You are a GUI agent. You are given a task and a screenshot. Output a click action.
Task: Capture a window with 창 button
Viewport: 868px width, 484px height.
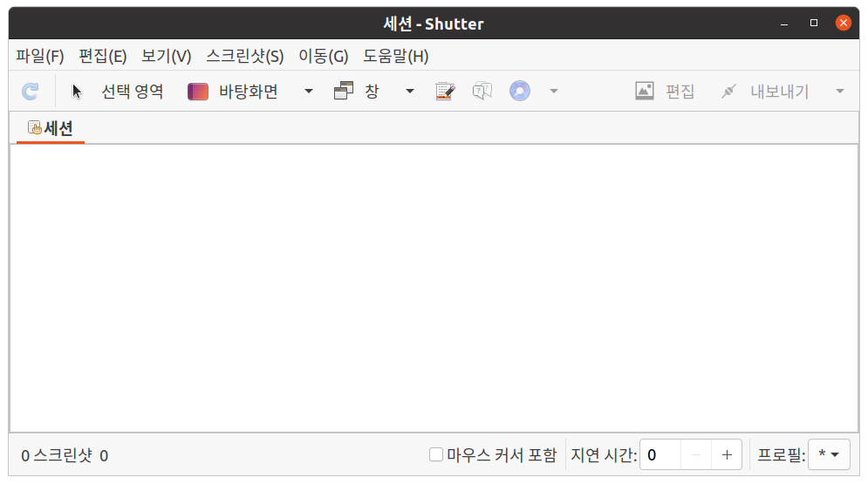[357, 92]
